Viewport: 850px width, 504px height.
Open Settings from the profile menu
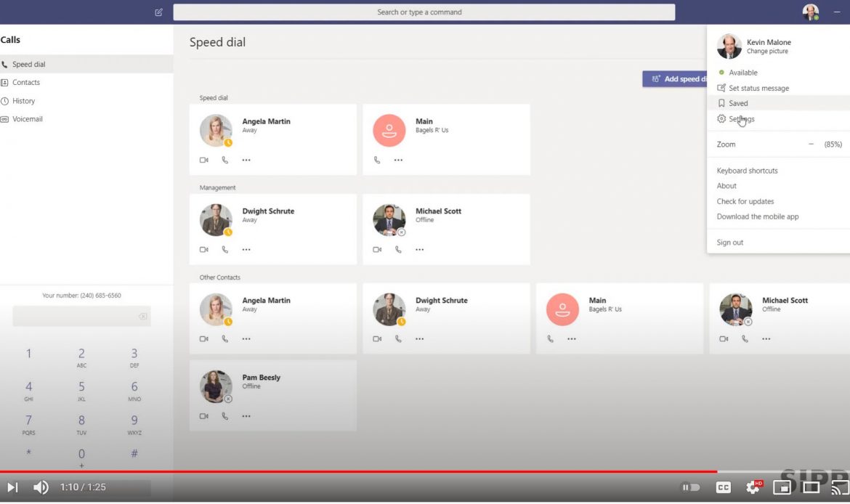[x=741, y=119]
